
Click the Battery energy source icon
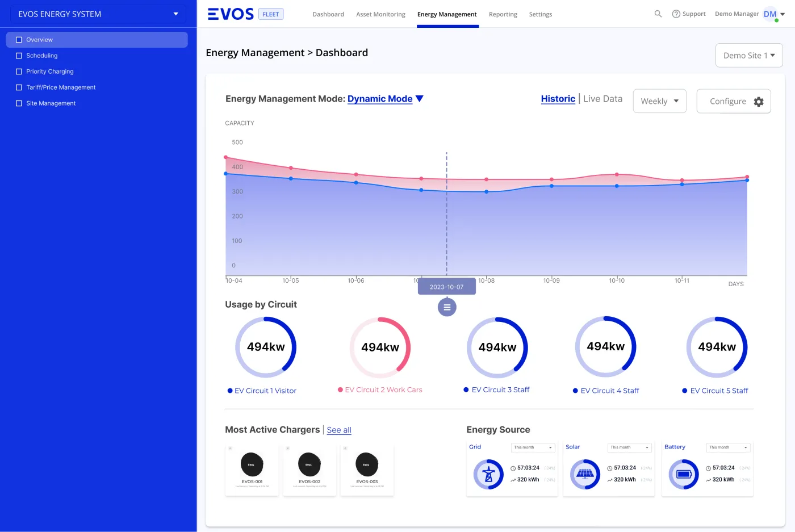[682, 475]
